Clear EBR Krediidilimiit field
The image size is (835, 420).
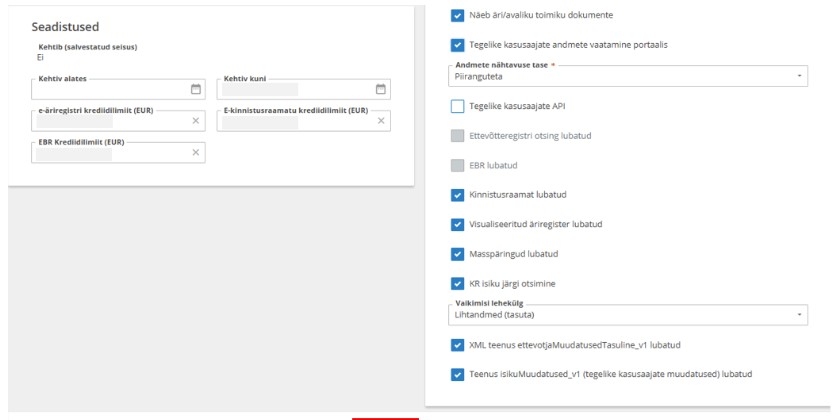point(196,152)
